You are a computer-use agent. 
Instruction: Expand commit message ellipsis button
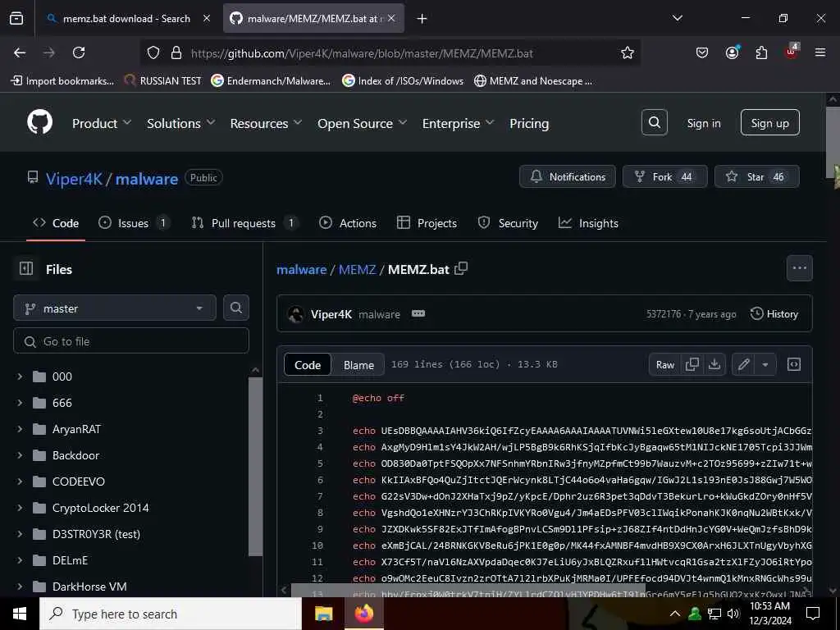tap(418, 313)
